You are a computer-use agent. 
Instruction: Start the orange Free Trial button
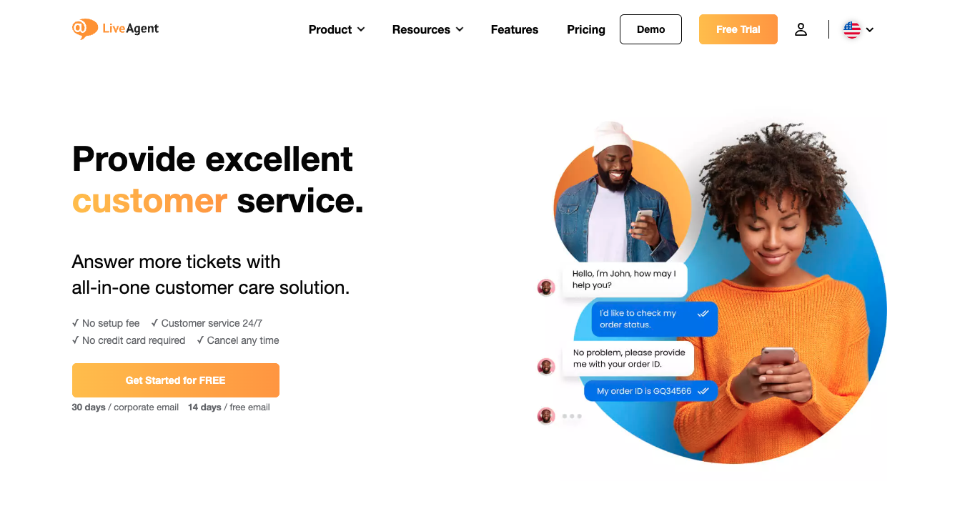tap(738, 29)
